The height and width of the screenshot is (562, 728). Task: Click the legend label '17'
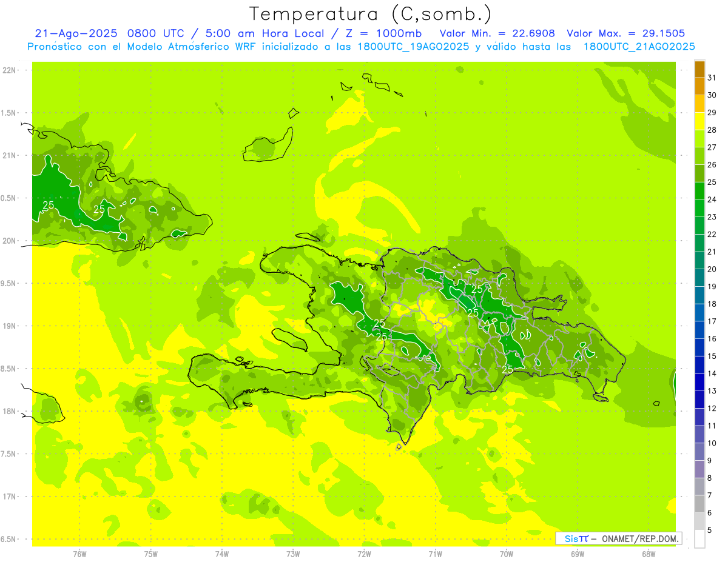tap(712, 321)
